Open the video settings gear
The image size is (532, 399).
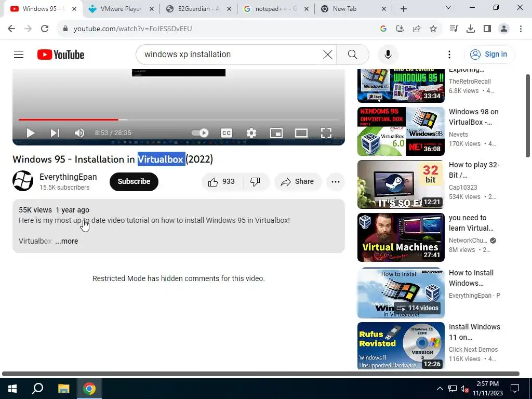251,133
